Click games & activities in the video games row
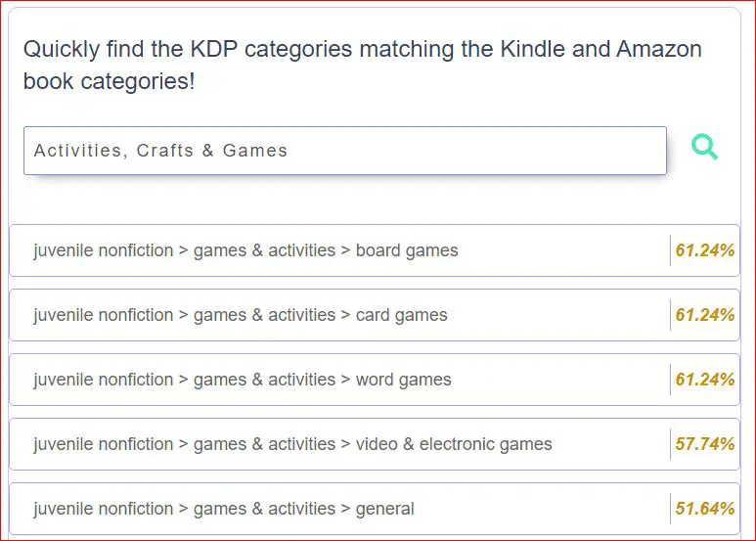756x541 pixels. point(264,444)
